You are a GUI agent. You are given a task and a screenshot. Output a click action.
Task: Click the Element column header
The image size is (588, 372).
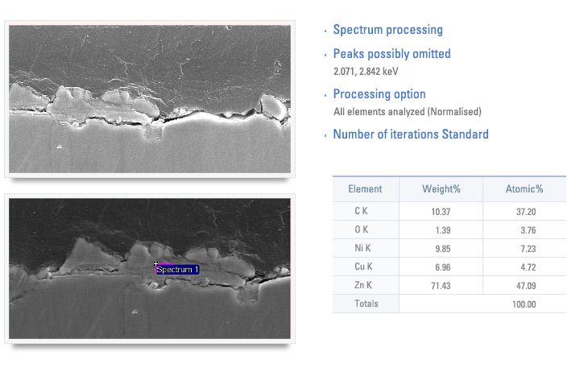pos(365,189)
